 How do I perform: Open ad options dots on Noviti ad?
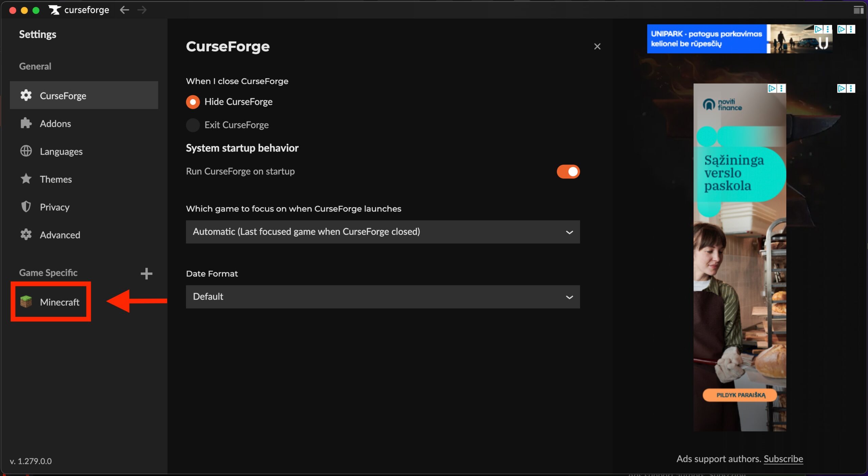pos(782,89)
